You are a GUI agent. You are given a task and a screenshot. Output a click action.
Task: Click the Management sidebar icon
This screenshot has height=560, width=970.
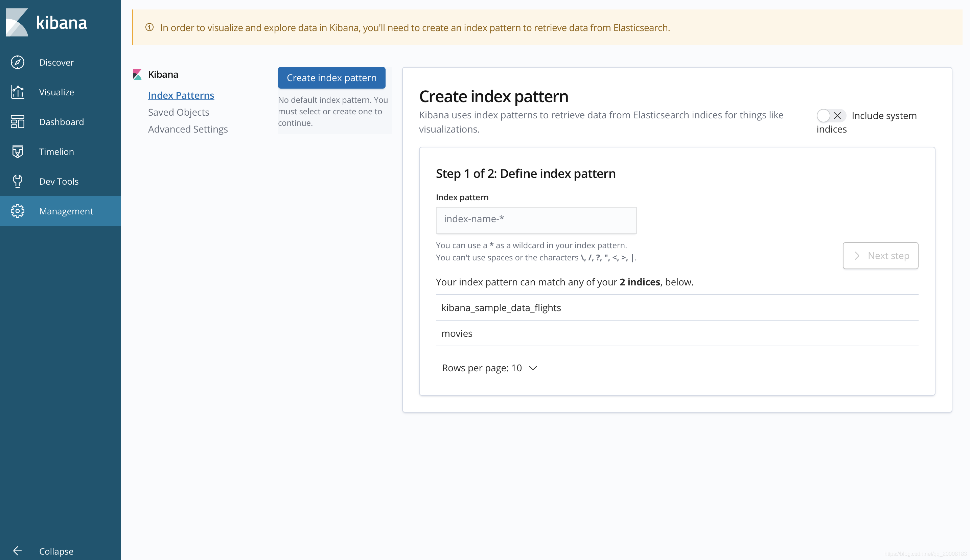(18, 211)
